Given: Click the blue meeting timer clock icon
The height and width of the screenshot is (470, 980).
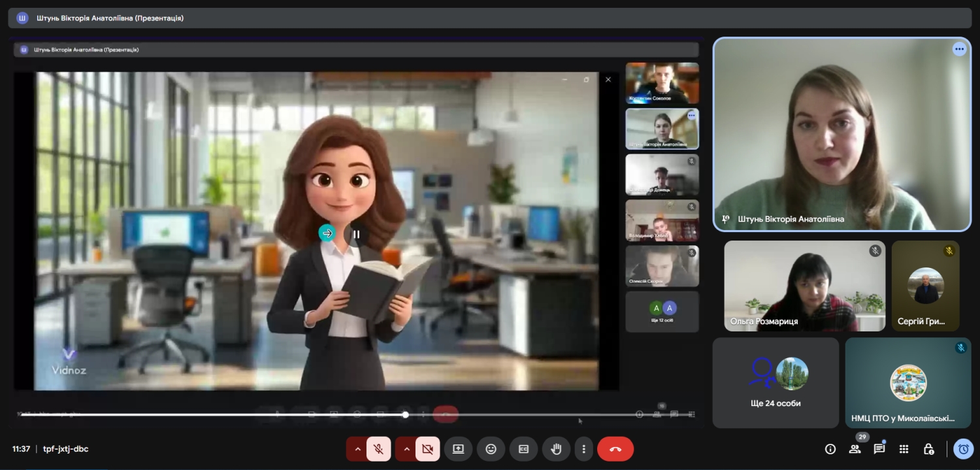Looking at the screenshot, I should pyautogui.click(x=963, y=449).
